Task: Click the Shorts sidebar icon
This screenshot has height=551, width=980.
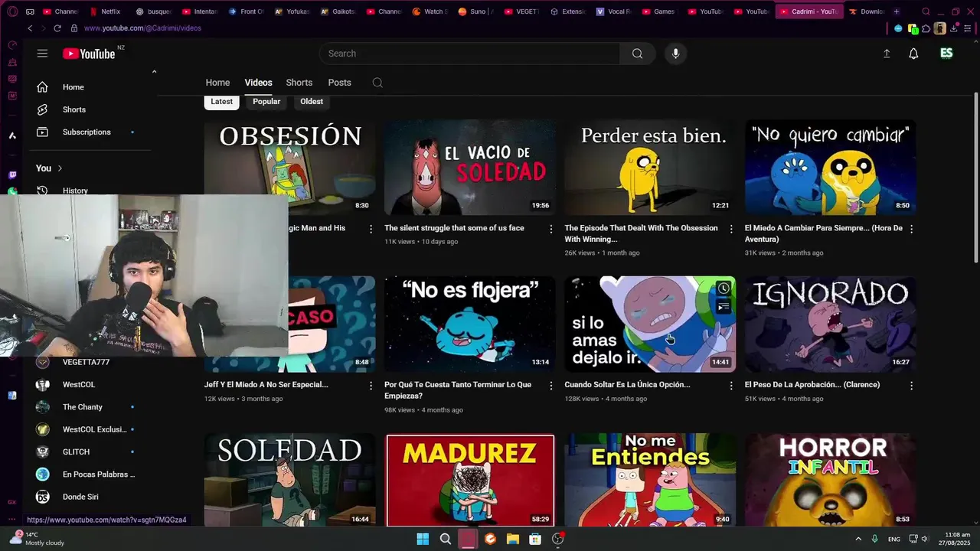Action: point(43,109)
